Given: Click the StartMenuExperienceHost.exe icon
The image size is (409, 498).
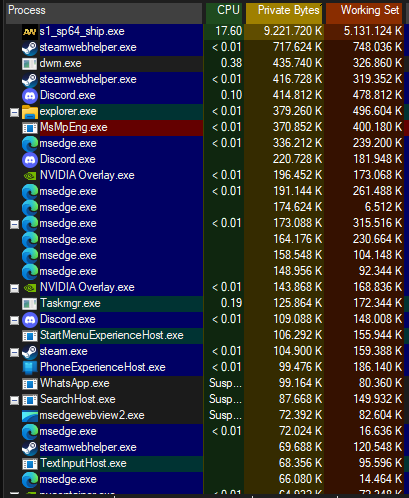Looking at the screenshot, I should point(30,335).
